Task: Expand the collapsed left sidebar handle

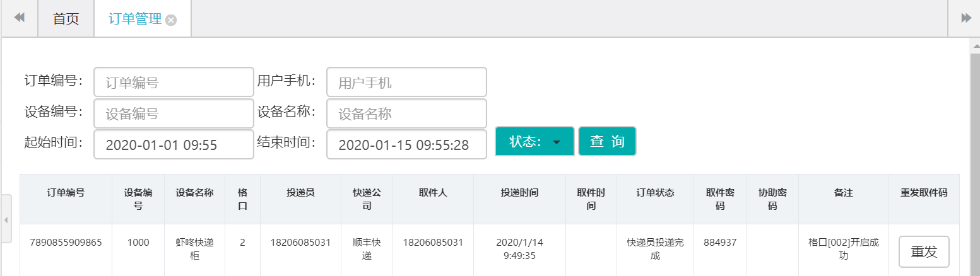Action: [6, 219]
